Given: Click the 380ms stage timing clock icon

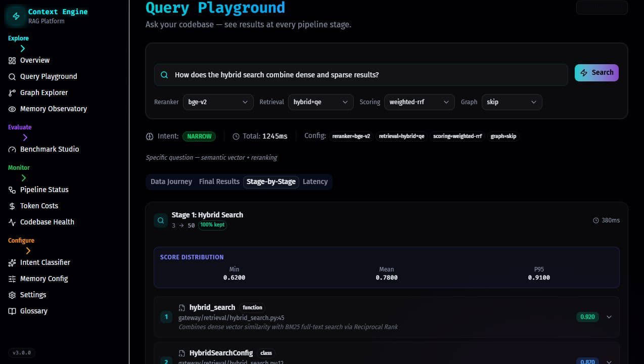Looking at the screenshot, I should (x=596, y=220).
